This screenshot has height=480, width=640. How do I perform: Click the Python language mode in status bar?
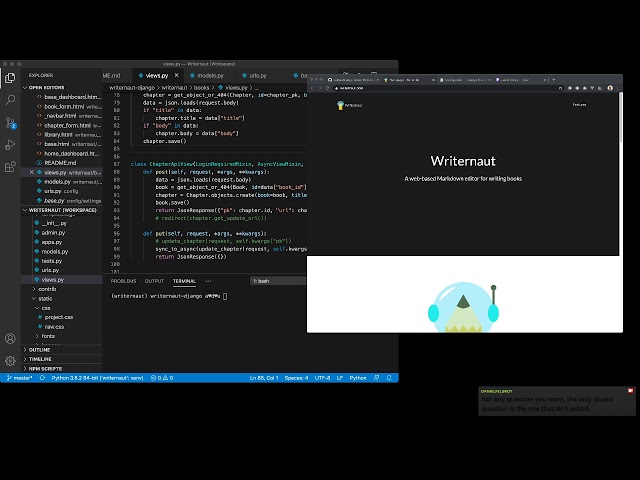point(358,378)
